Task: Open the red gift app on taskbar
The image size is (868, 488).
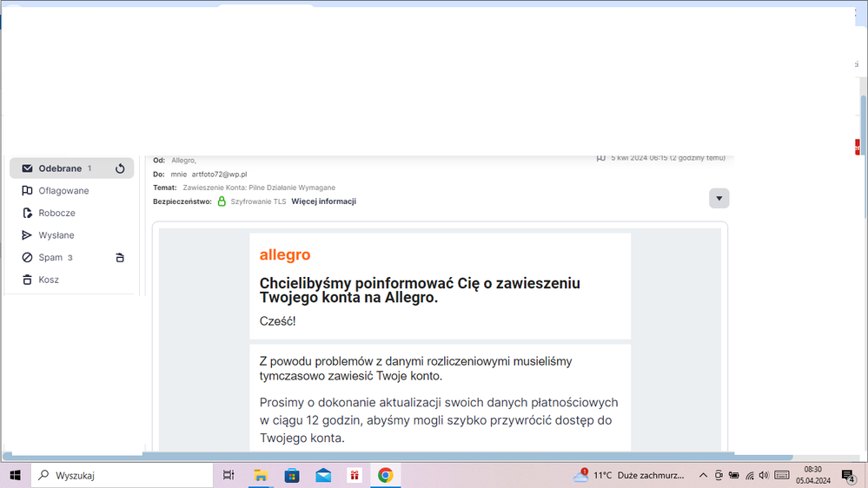Action: (354, 475)
